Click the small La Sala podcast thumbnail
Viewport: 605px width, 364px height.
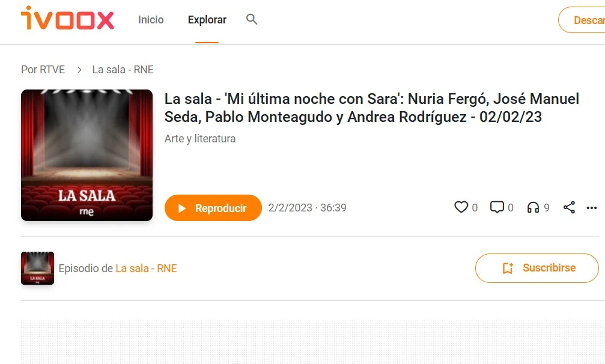[37, 268]
